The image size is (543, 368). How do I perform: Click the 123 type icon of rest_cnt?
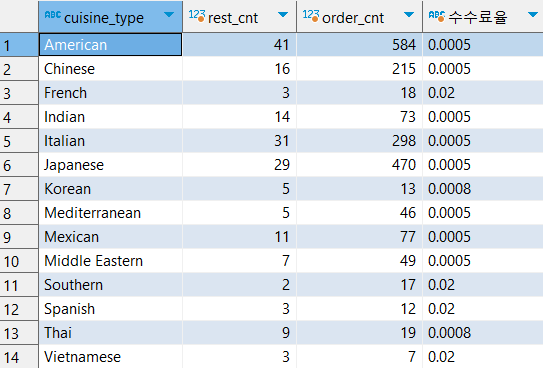pyautogui.click(x=197, y=16)
